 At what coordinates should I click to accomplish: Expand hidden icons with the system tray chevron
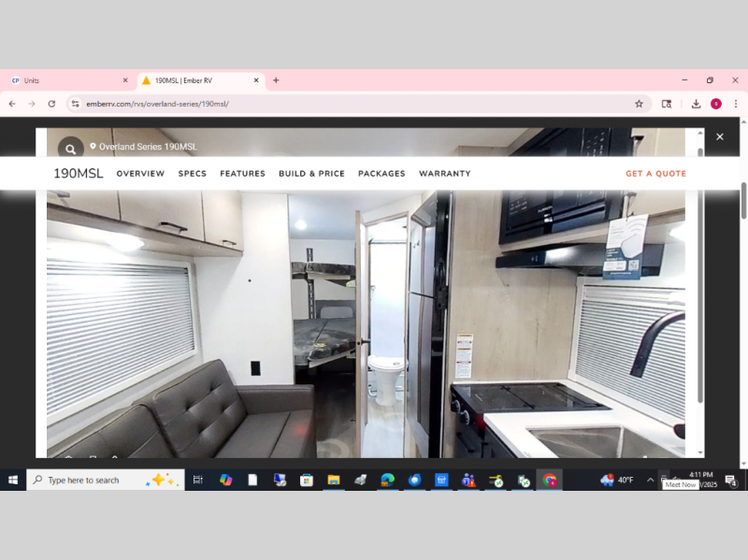(651, 480)
